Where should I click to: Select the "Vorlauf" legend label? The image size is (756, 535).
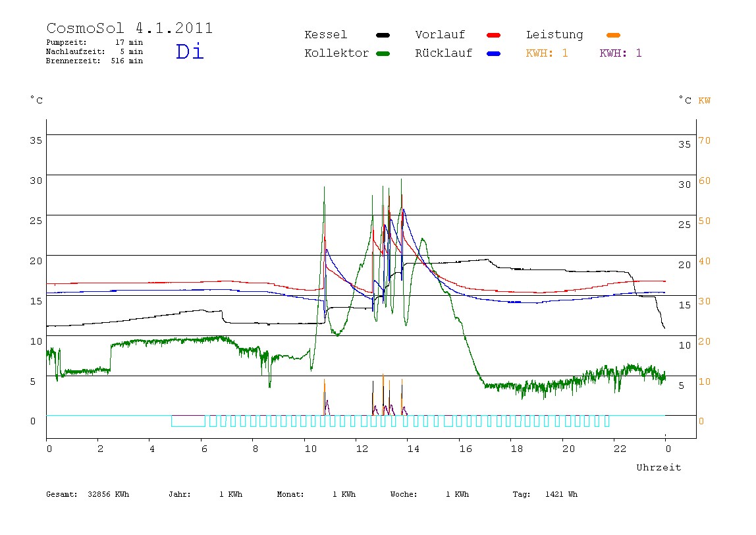click(440, 35)
